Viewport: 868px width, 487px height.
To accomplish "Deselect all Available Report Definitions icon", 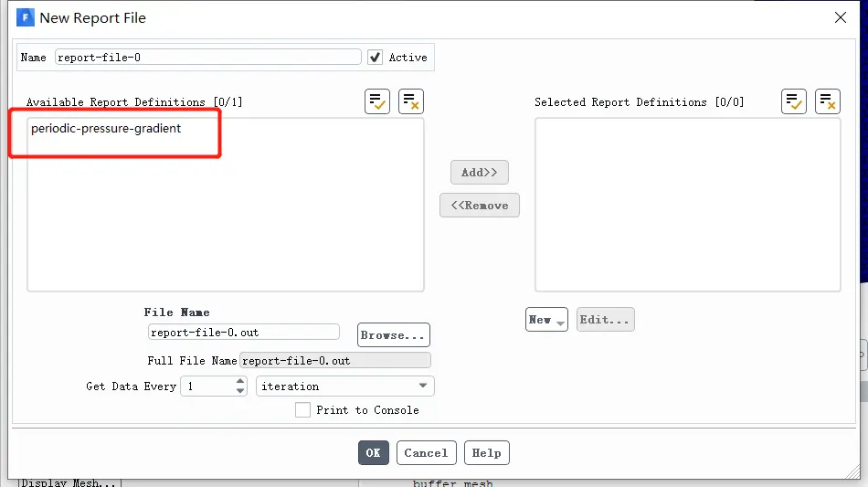I will (411, 101).
